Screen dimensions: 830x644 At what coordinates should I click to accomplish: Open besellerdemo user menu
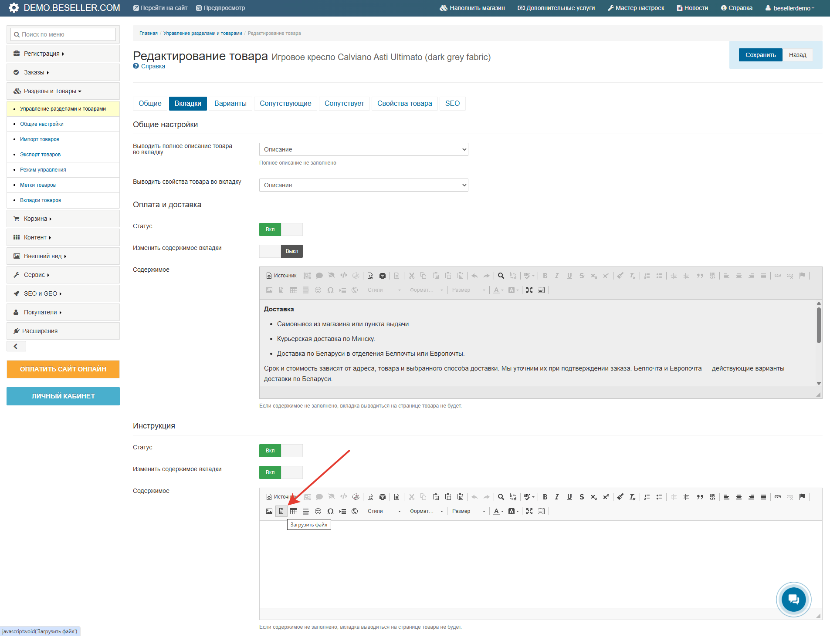[790, 8]
